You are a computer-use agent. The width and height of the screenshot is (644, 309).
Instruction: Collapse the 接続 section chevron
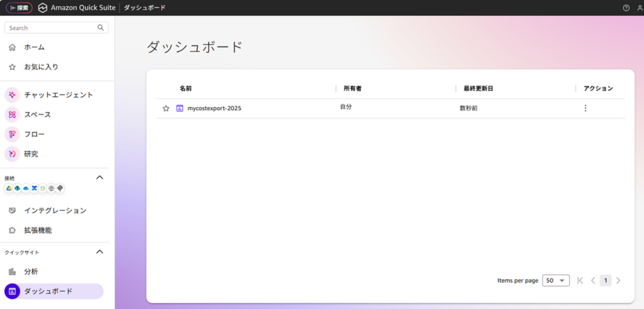point(99,177)
